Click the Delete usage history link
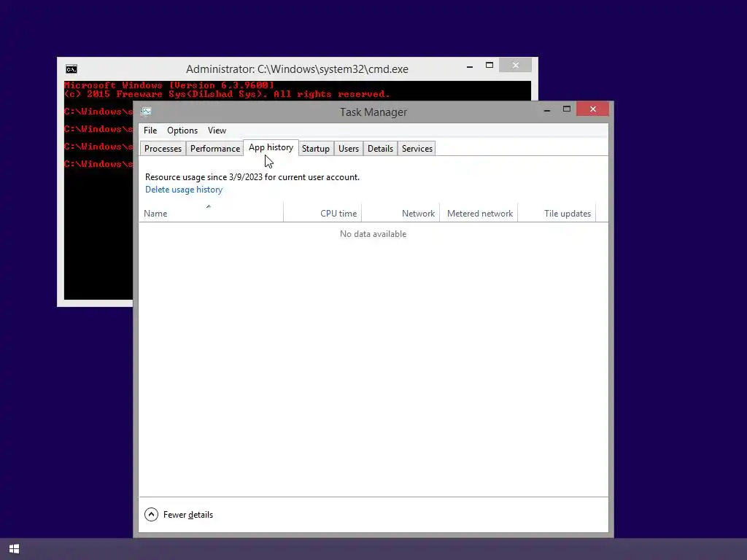The image size is (747, 560). coord(183,190)
